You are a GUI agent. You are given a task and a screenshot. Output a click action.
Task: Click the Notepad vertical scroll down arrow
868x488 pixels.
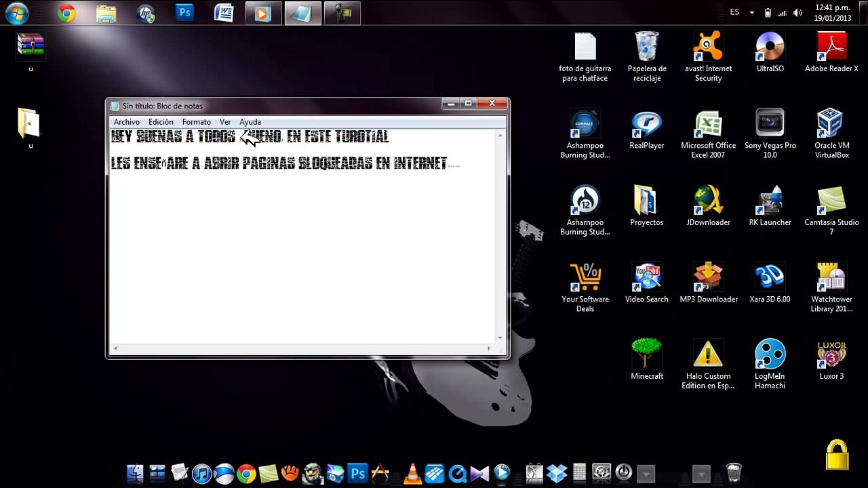(x=500, y=338)
